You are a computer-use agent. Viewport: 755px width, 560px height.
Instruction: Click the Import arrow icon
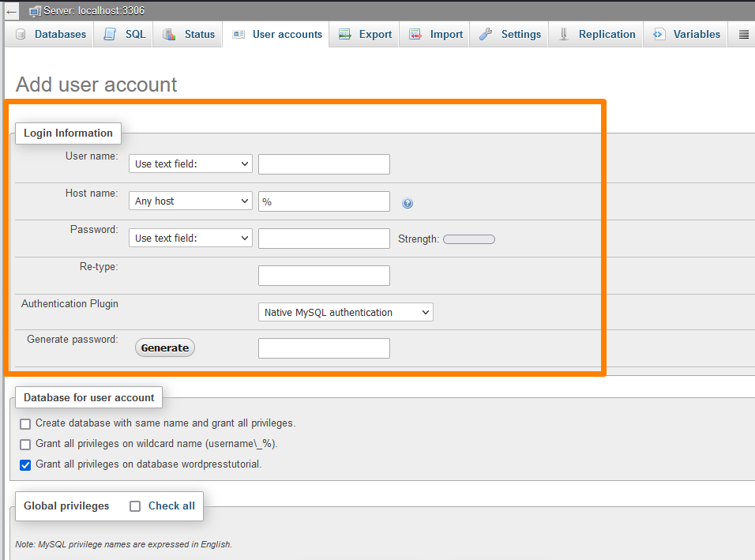pos(415,34)
